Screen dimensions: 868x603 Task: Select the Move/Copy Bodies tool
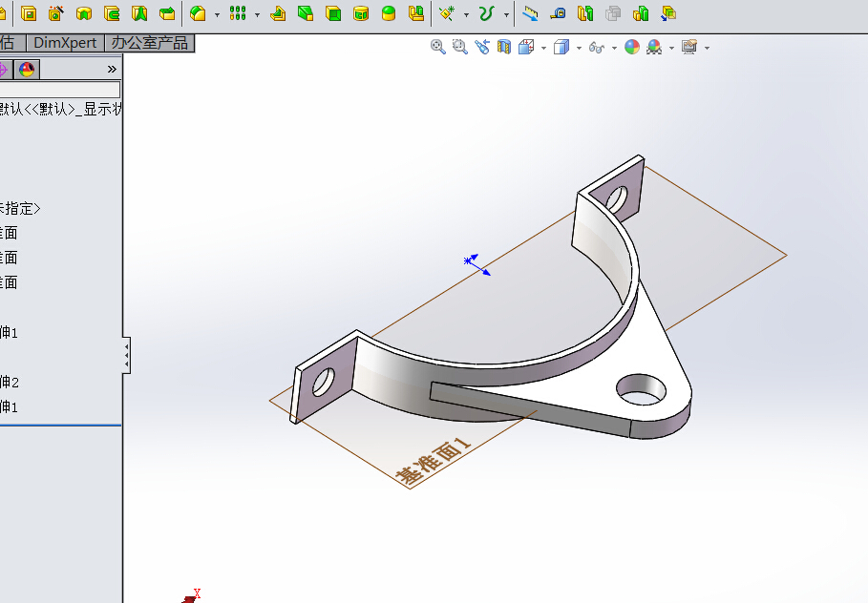pos(668,13)
